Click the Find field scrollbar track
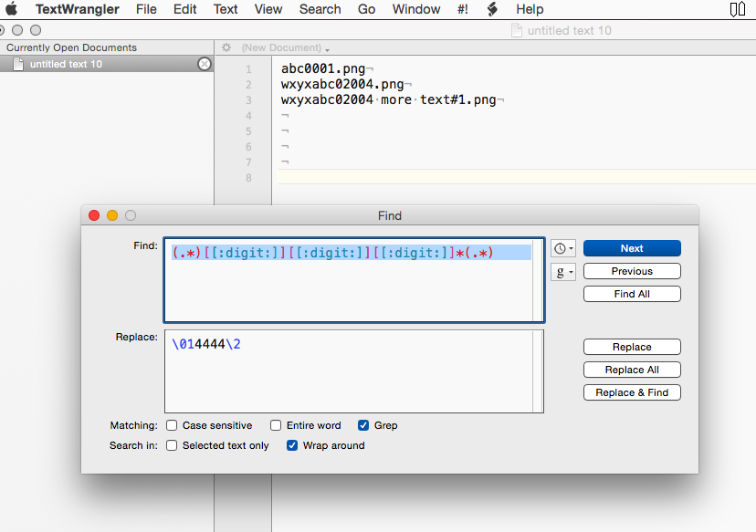 tap(538, 280)
